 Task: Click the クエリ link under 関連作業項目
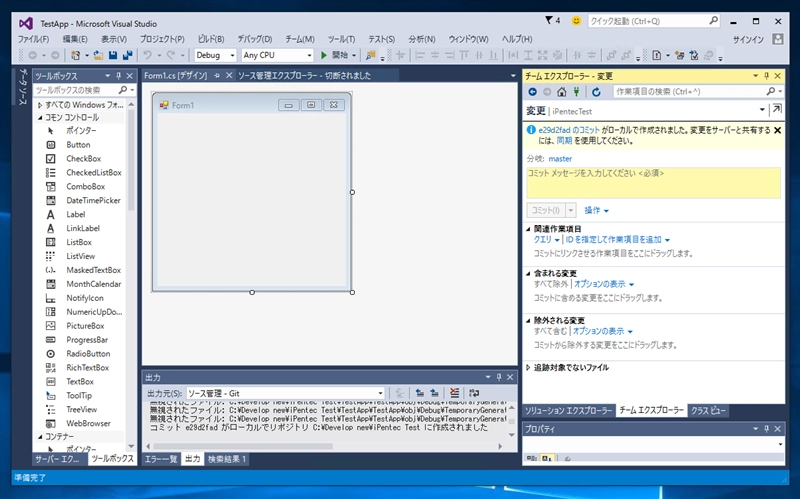pos(542,239)
